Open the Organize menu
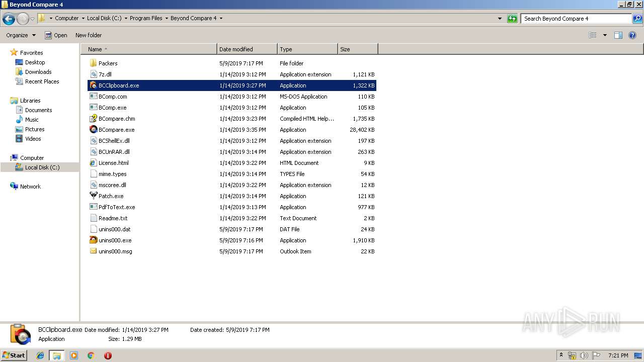This screenshot has width=644, height=362. tap(21, 35)
